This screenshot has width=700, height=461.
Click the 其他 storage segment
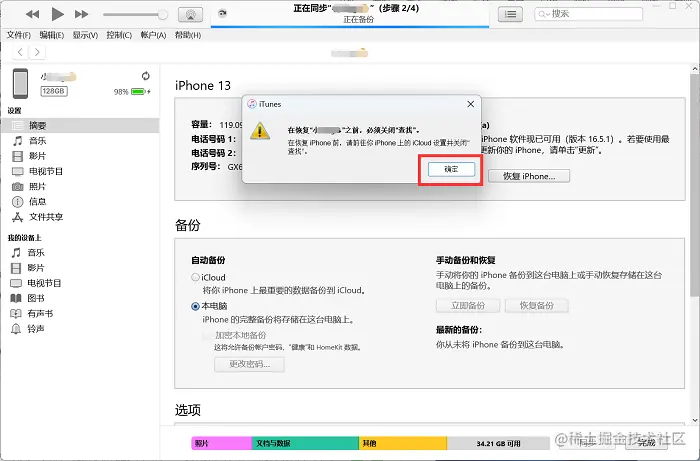[x=403, y=443]
